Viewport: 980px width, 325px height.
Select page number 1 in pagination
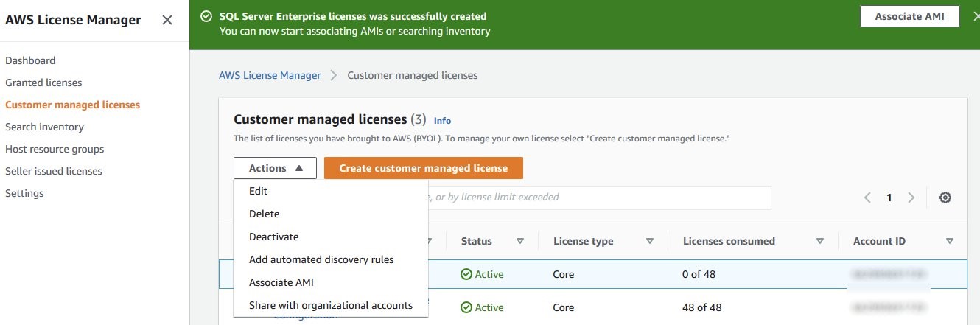[889, 198]
